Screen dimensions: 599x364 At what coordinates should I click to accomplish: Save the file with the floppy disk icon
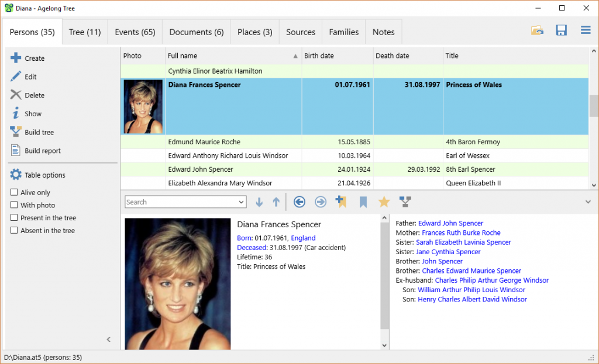pos(561,30)
